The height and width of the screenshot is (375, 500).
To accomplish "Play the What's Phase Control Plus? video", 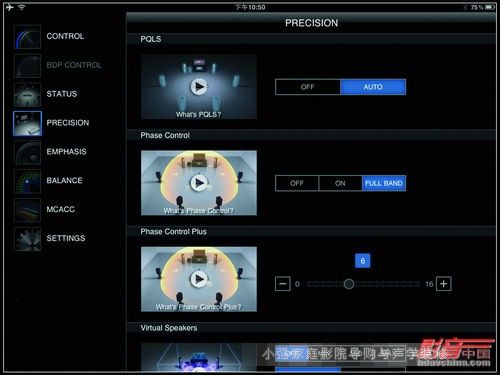I will tap(199, 279).
